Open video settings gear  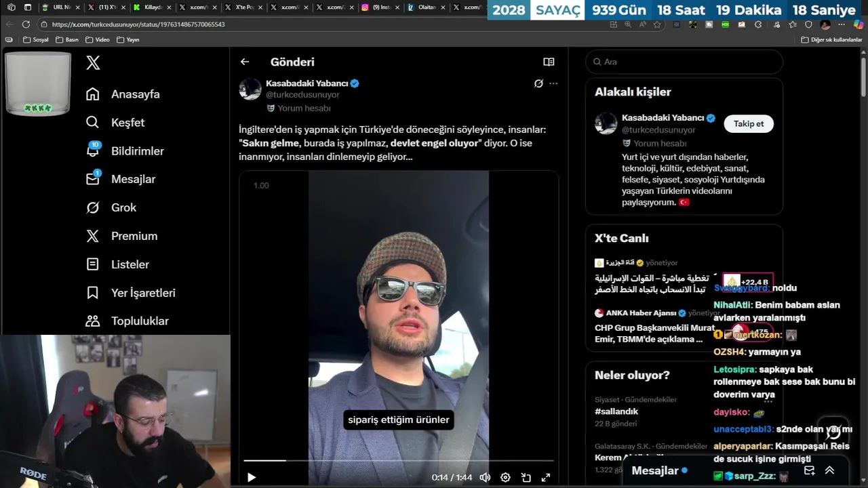[505, 477]
